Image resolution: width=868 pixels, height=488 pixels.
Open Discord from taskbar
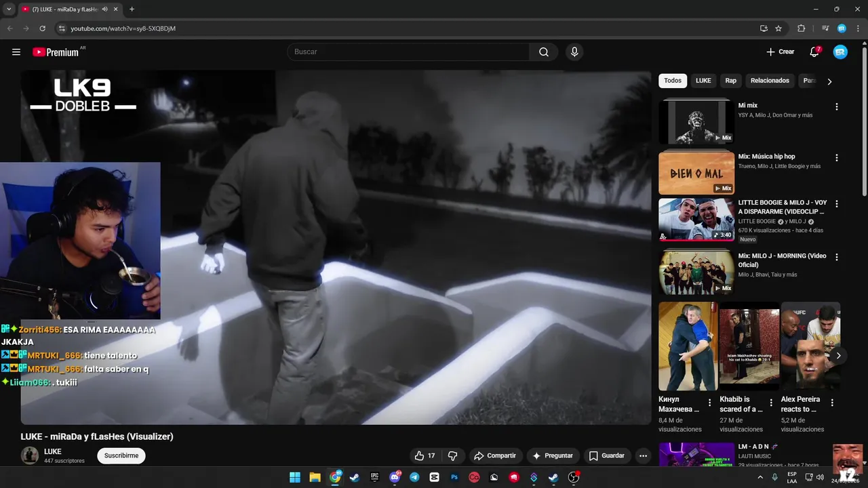pyautogui.click(x=395, y=477)
